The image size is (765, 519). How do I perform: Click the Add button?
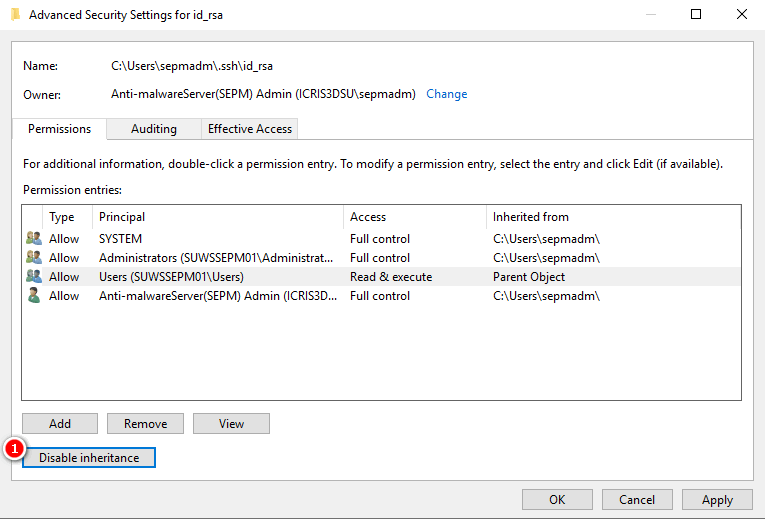60,423
